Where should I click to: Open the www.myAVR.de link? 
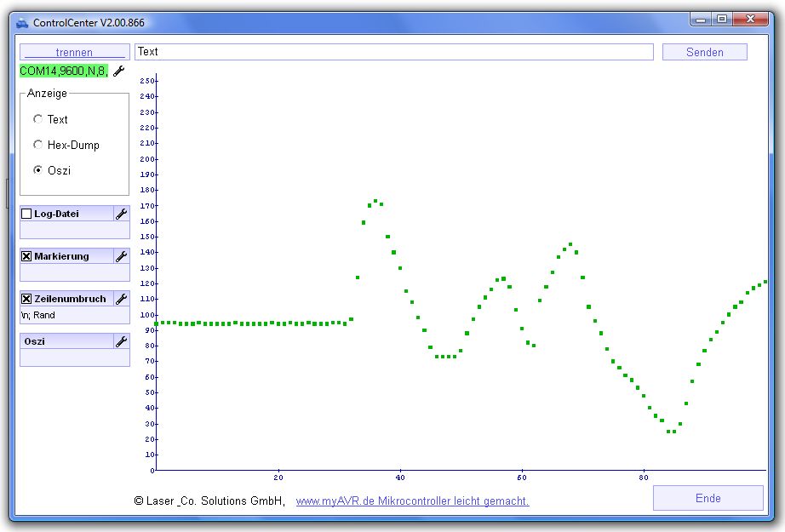pyautogui.click(x=412, y=501)
